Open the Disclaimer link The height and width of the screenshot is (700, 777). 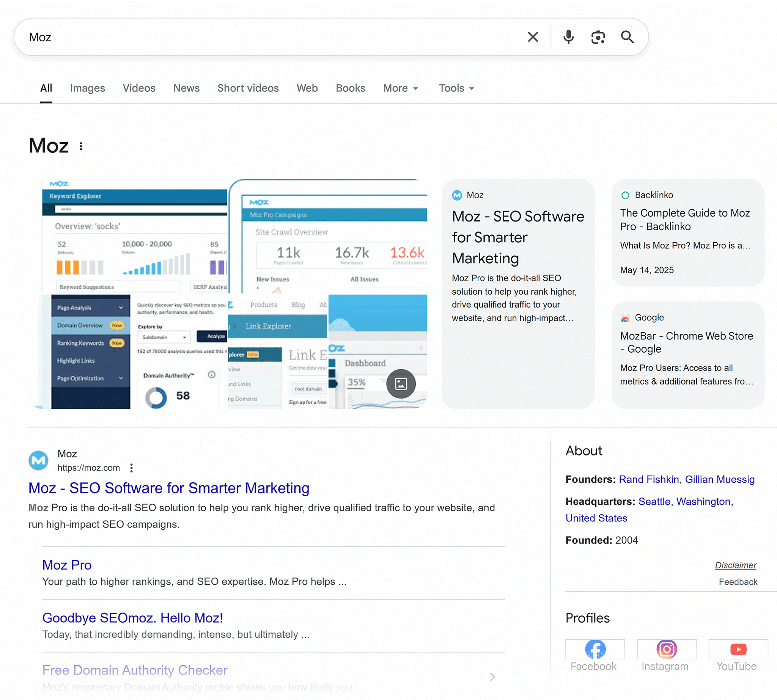(735, 565)
